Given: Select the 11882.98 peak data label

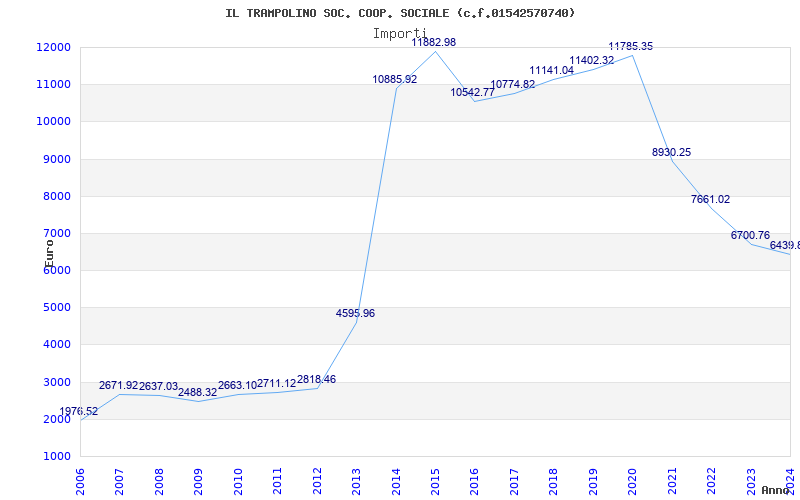Looking at the screenshot, I should point(434,42).
